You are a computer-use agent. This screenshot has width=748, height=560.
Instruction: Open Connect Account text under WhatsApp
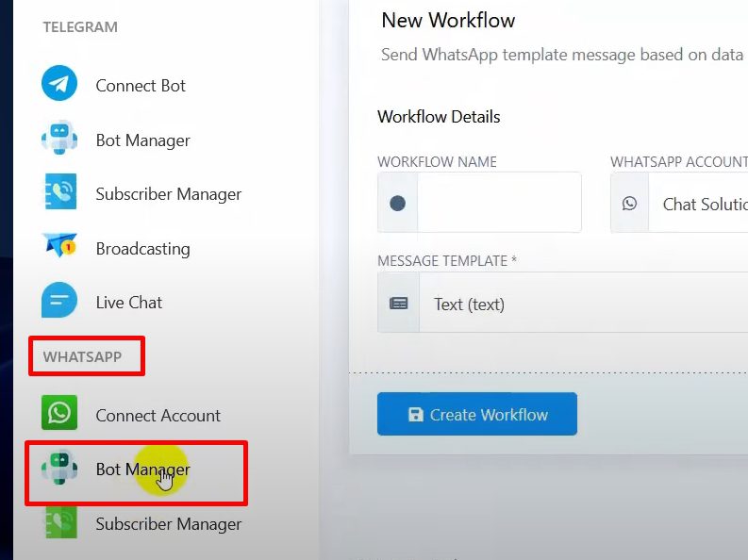(158, 416)
